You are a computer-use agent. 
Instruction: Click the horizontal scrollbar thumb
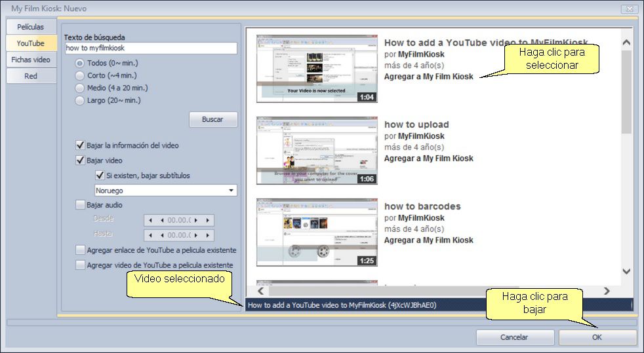(394, 291)
